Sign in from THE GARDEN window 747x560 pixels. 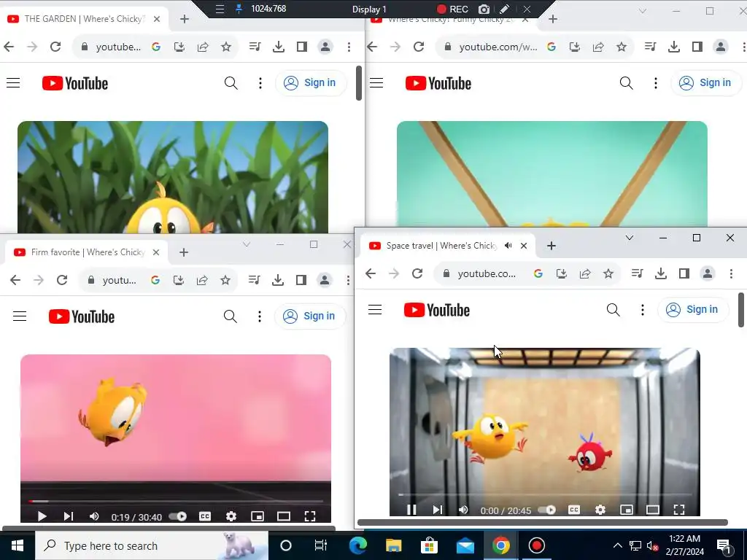pos(310,83)
